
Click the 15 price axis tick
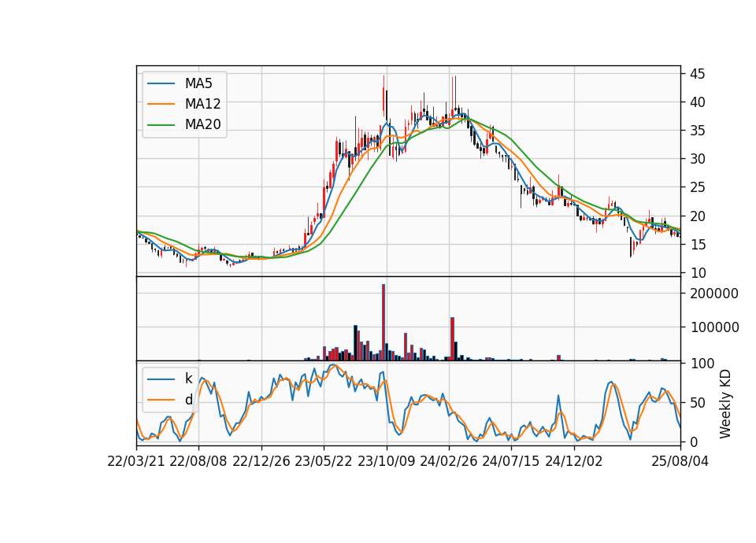coord(697,245)
